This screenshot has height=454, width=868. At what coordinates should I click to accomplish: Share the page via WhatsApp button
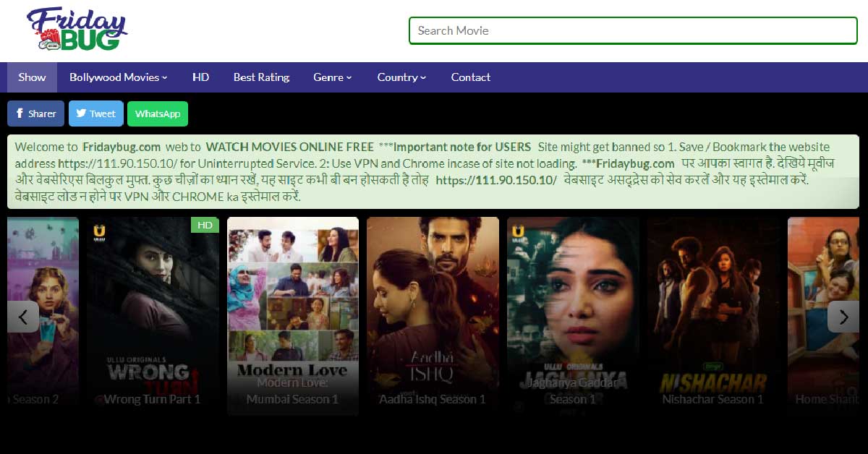pos(158,113)
